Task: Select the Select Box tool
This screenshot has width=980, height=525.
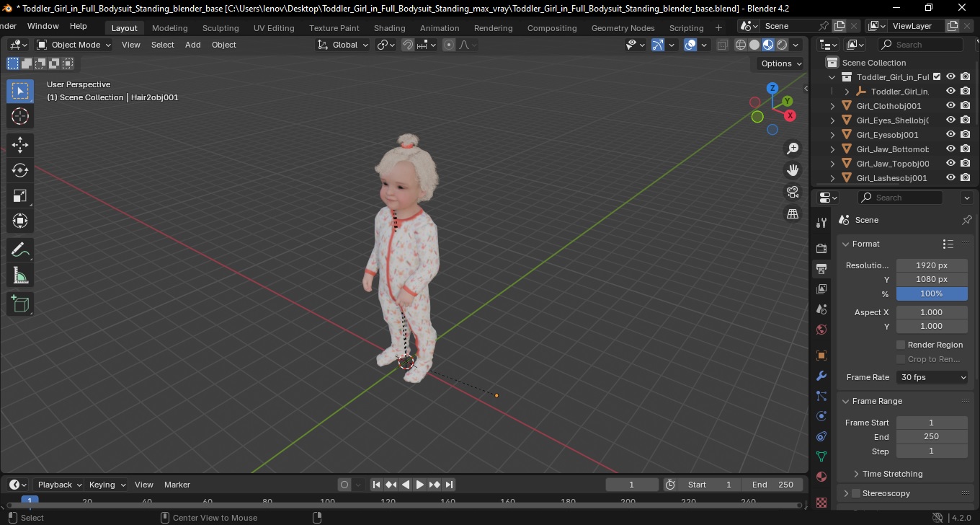Action: coord(20,91)
